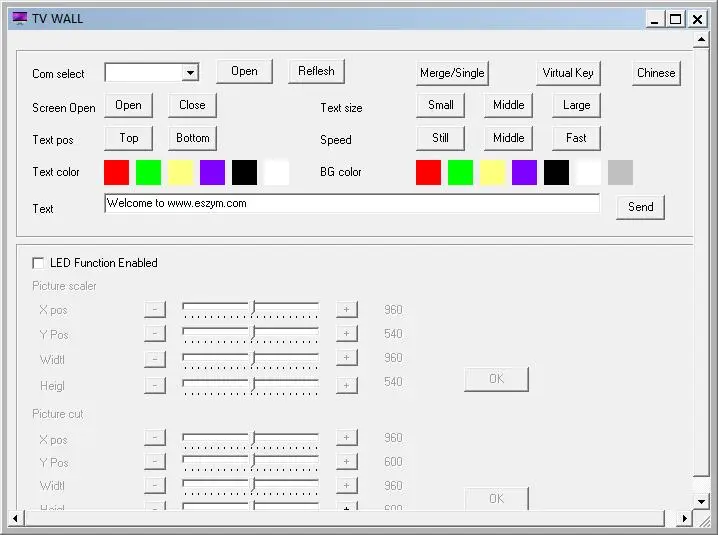Click the vertical scrollbar down arrow
Viewport: 718px width, 535px height.
point(701,501)
